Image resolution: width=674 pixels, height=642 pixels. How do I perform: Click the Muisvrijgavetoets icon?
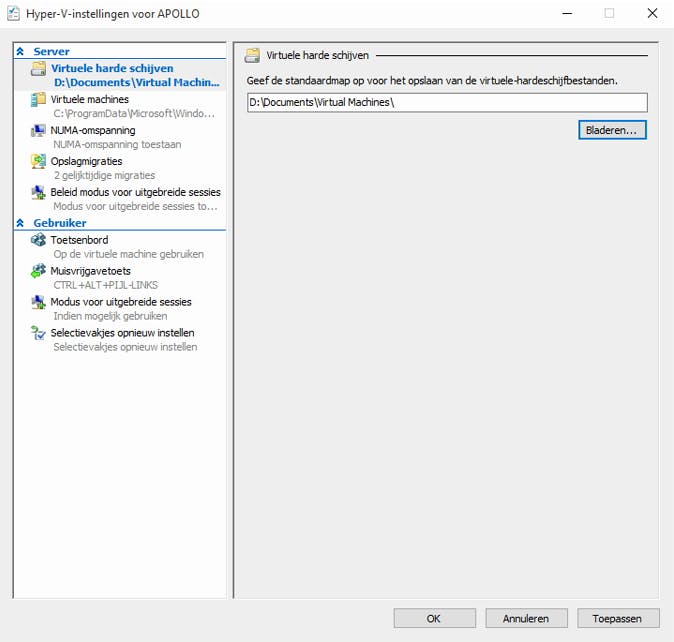38,271
